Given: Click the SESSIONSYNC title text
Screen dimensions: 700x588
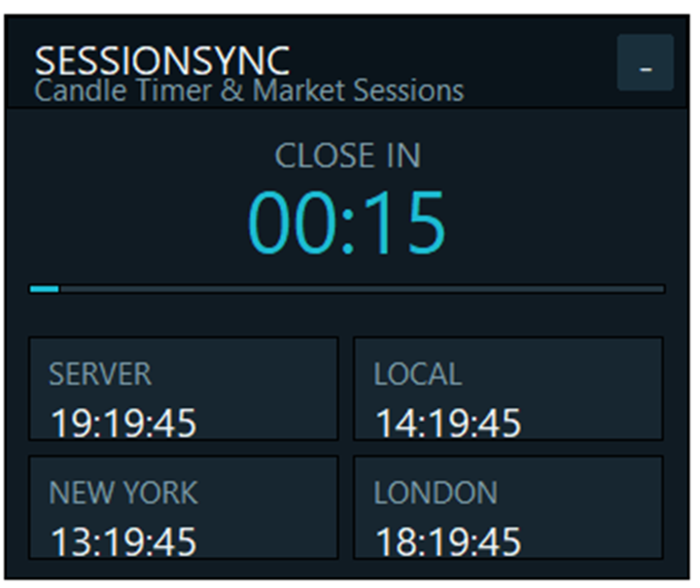Looking at the screenshot, I should click(x=162, y=60).
